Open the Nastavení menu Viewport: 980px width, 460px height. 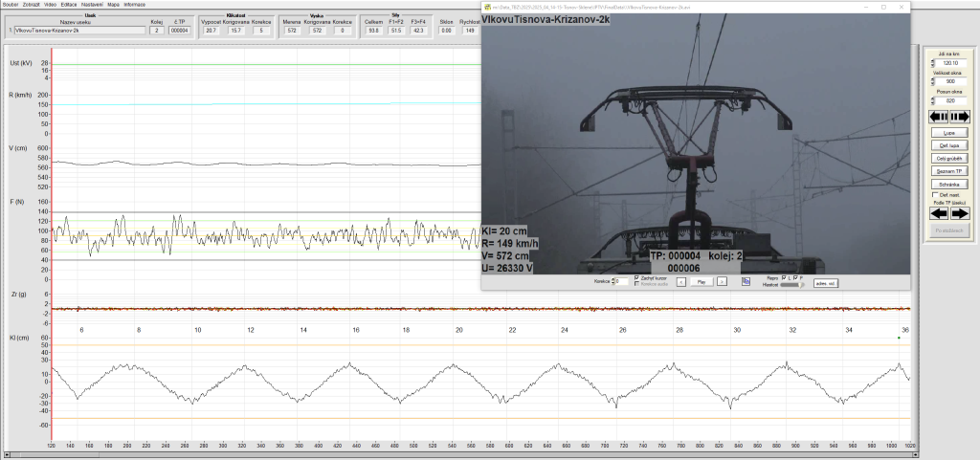pyautogui.click(x=93, y=5)
